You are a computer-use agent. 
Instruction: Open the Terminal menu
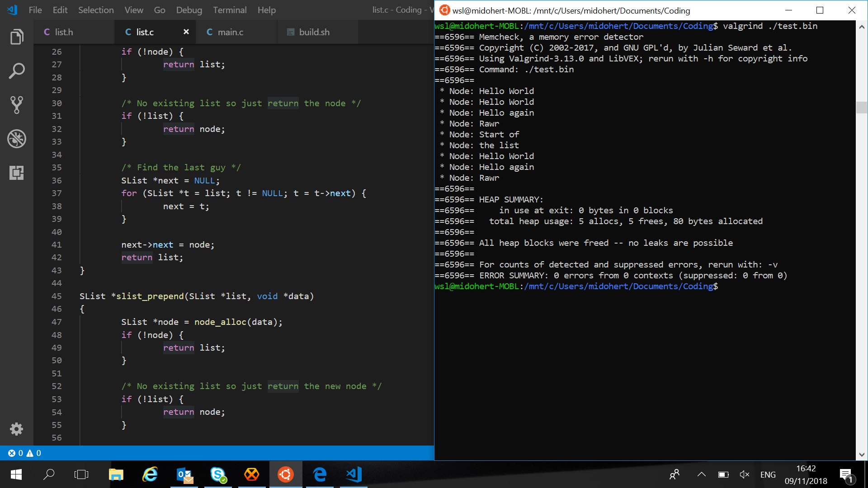(230, 10)
